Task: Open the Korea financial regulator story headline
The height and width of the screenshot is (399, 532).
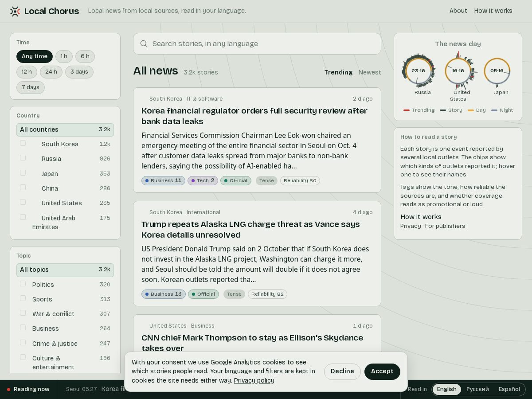Action: coord(254,116)
